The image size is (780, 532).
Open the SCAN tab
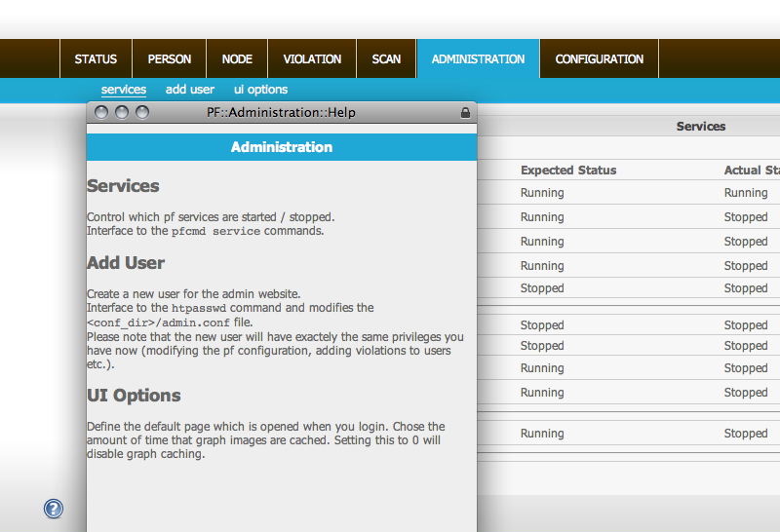pos(386,59)
